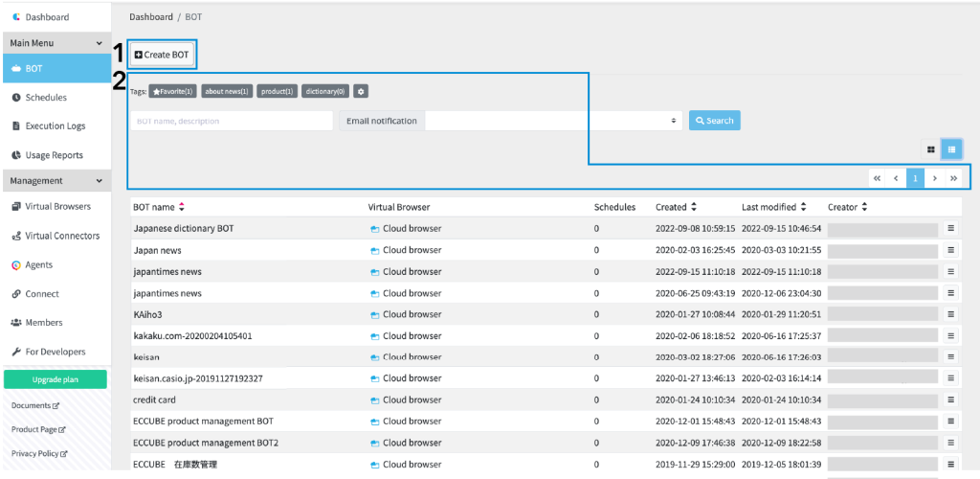This screenshot has height=479, width=980.
Task: Click the Schedules column header
Action: coord(614,207)
